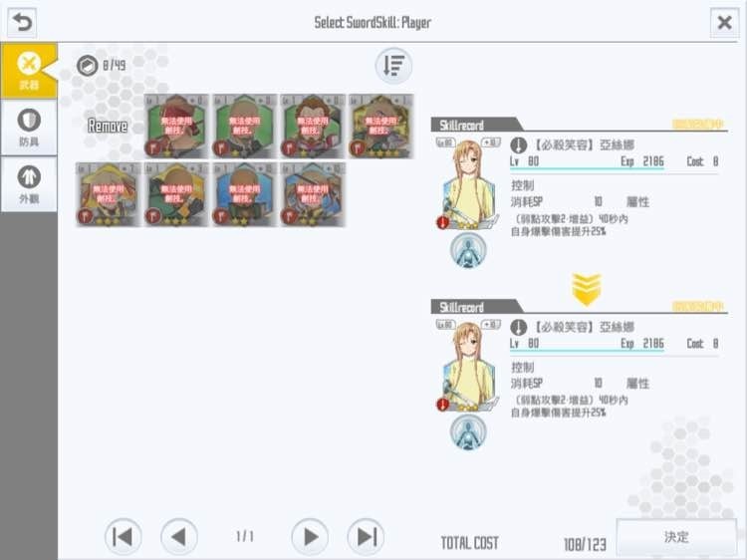This screenshot has width=747, height=560.
Task: Tap the body silhouette icon under upper Skillrecord
Action: (x=468, y=250)
